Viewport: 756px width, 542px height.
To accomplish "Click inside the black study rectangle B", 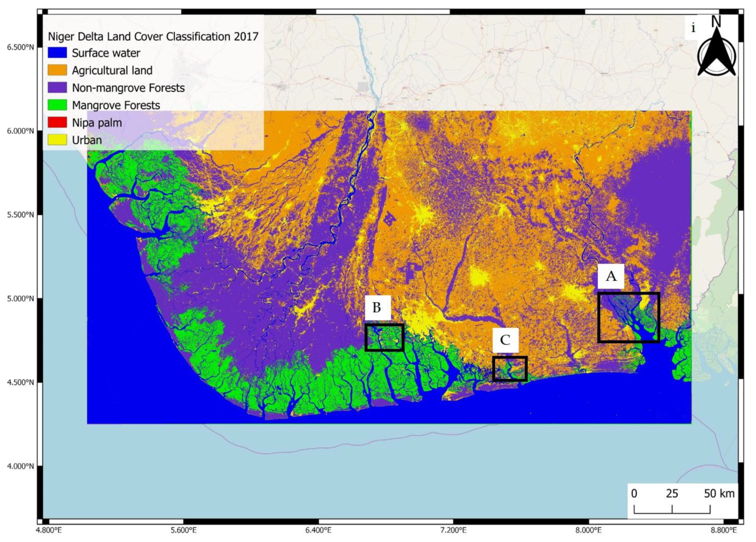I will (384, 337).
